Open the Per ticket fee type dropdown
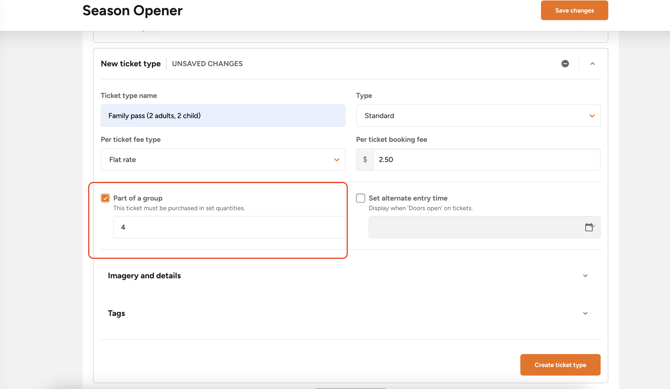 (x=223, y=159)
